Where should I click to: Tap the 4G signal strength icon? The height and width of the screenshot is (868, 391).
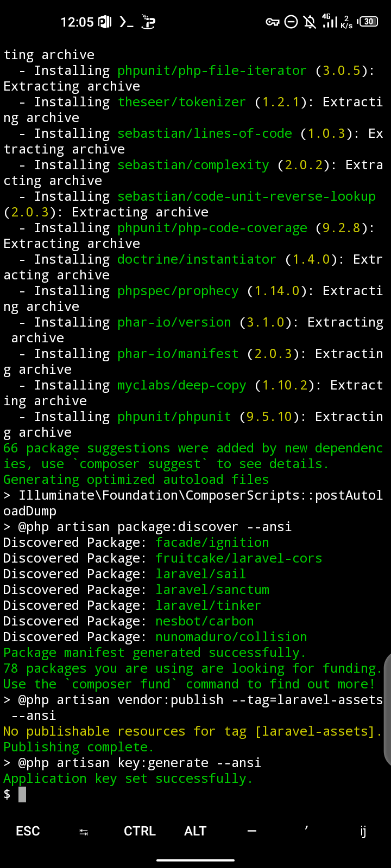(x=330, y=22)
